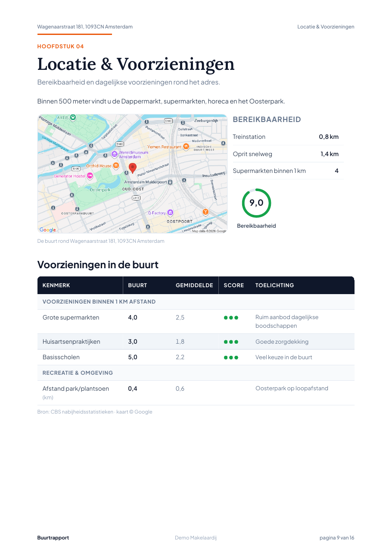The width and height of the screenshot is (392, 555).
Task: Click the pagina 9 van 16 indicator
Action: pos(337,538)
